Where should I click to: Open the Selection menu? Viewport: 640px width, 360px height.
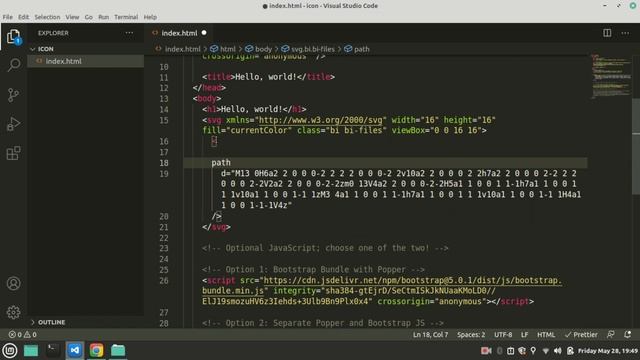coord(47,17)
